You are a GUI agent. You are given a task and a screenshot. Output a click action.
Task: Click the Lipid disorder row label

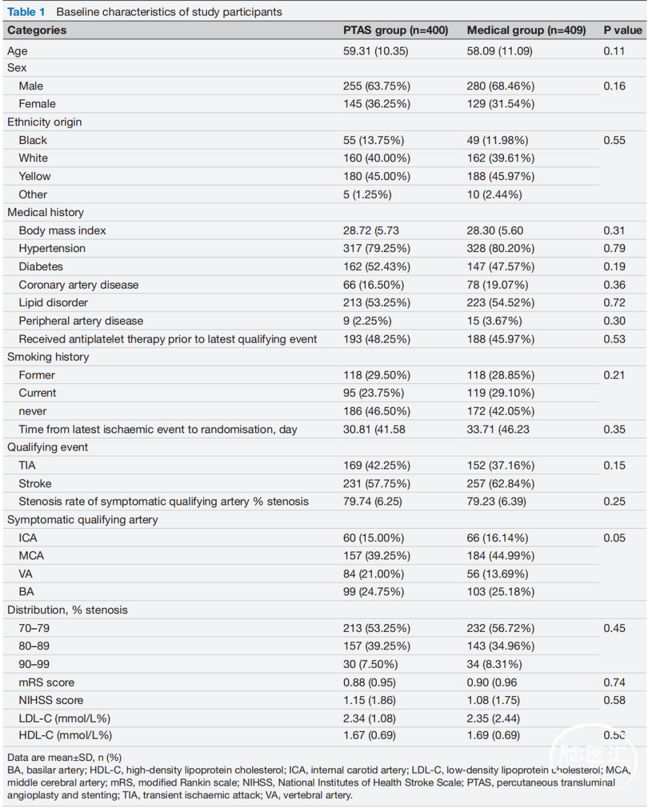[53, 302]
